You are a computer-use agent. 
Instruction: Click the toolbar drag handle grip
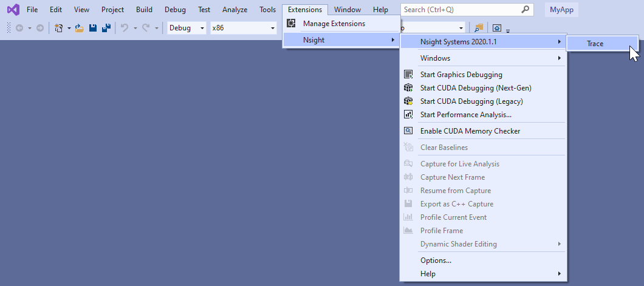point(9,29)
